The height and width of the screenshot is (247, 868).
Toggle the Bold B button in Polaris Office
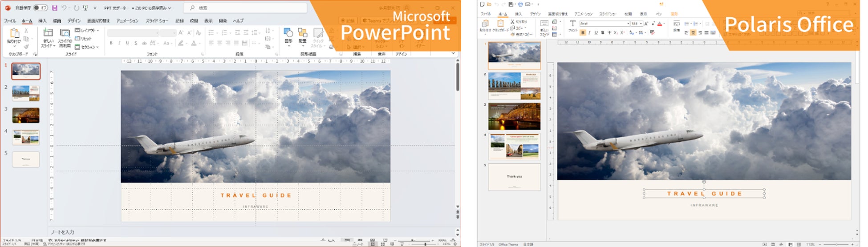coord(583,32)
